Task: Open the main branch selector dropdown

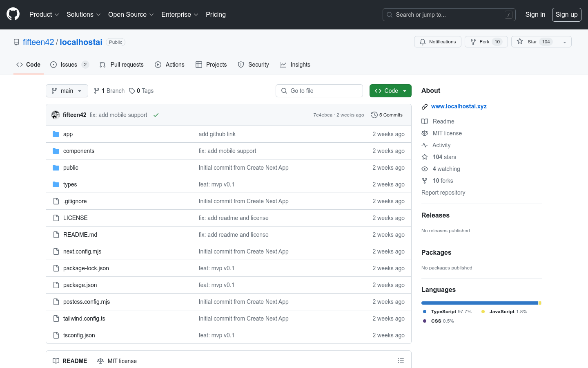Action: coord(67,91)
